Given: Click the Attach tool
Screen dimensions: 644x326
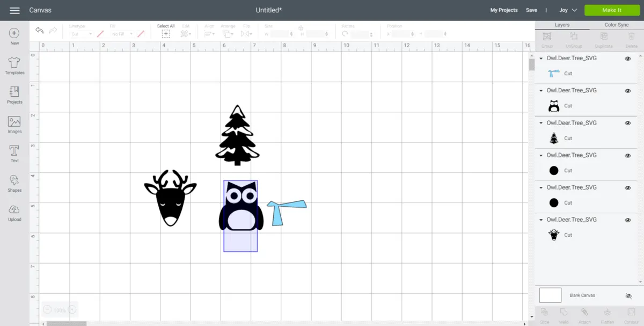Looking at the screenshot, I should tap(584, 315).
